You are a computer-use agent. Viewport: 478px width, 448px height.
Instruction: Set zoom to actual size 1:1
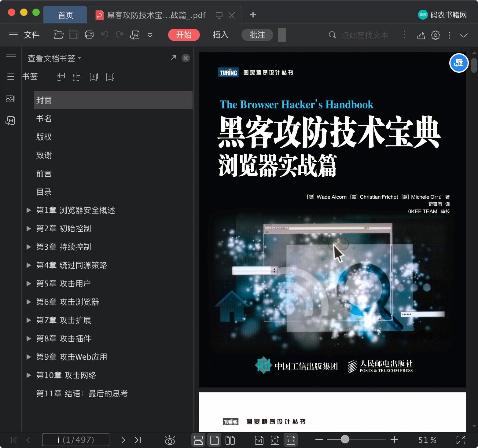259,440
